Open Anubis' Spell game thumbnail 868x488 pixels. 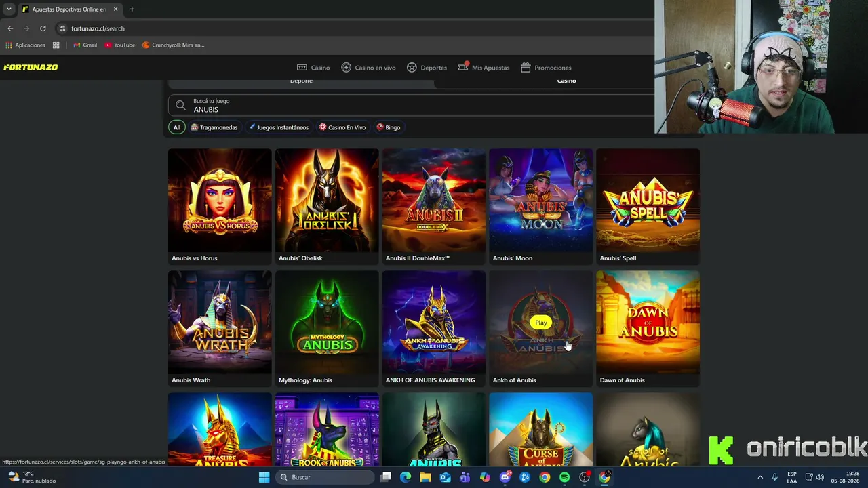pos(648,201)
